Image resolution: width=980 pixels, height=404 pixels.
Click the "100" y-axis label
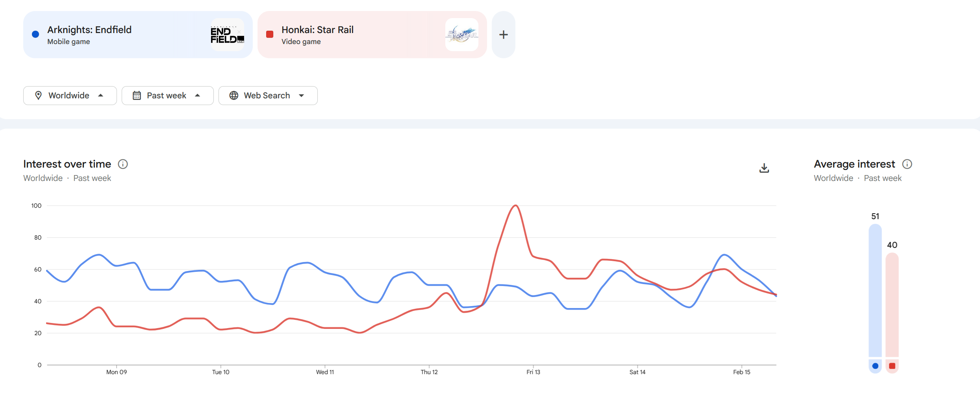click(x=36, y=206)
